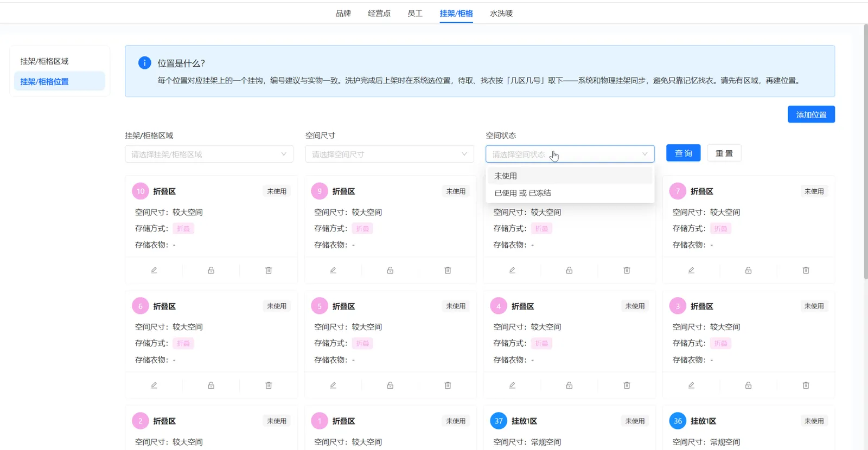Collapse the 空间状态 select dropdown
The height and width of the screenshot is (450, 868).
570,154
